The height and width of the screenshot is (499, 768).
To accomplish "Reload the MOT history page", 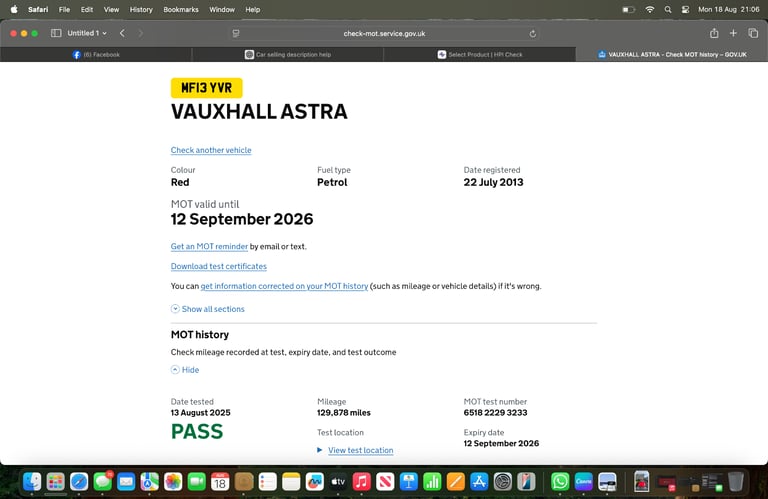I will tap(533, 34).
